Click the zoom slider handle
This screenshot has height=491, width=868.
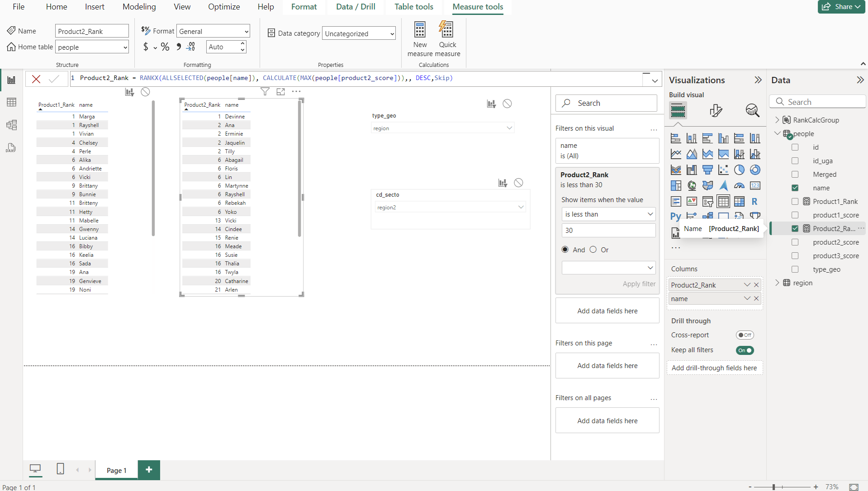774,487
